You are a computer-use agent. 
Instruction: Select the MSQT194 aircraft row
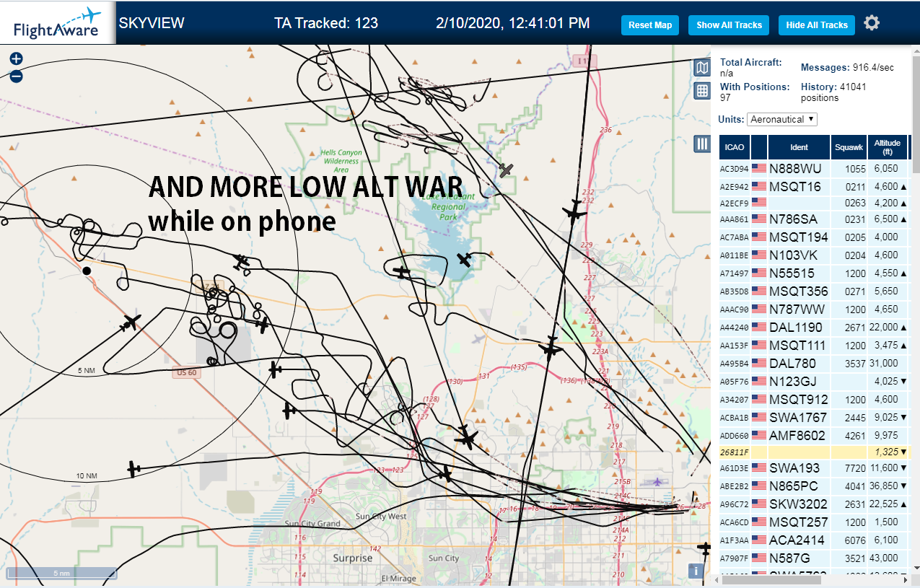click(x=814, y=237)
